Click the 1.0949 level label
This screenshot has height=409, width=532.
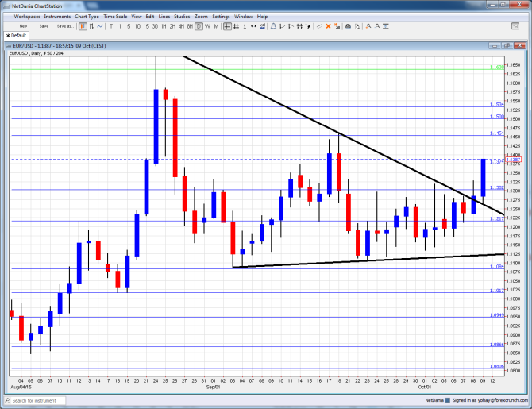pos(497,315)
